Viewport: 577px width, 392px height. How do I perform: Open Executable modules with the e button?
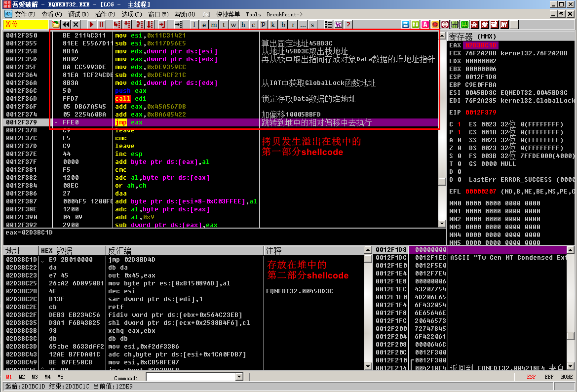pos(204,25)
